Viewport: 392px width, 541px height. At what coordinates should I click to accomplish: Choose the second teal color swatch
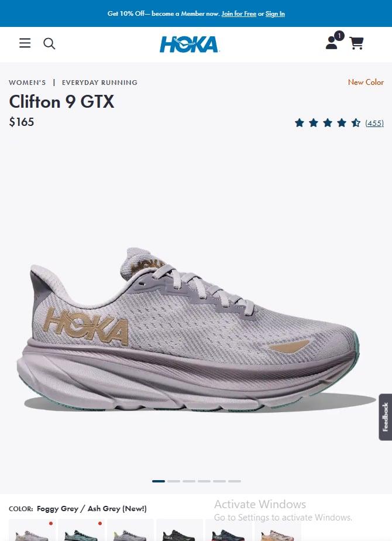click(81, 530)
